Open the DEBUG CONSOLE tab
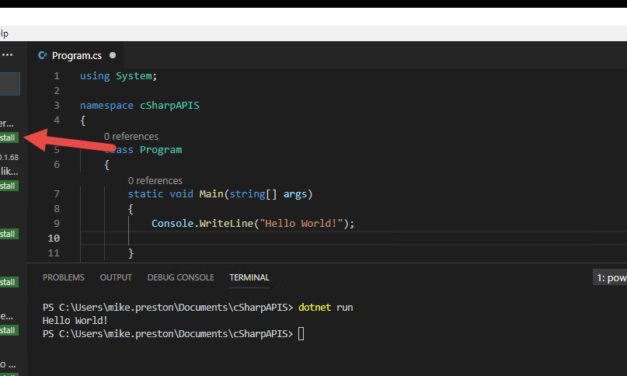Image resolution: width=627 pixels, height=376 pixels. (180, 278)
